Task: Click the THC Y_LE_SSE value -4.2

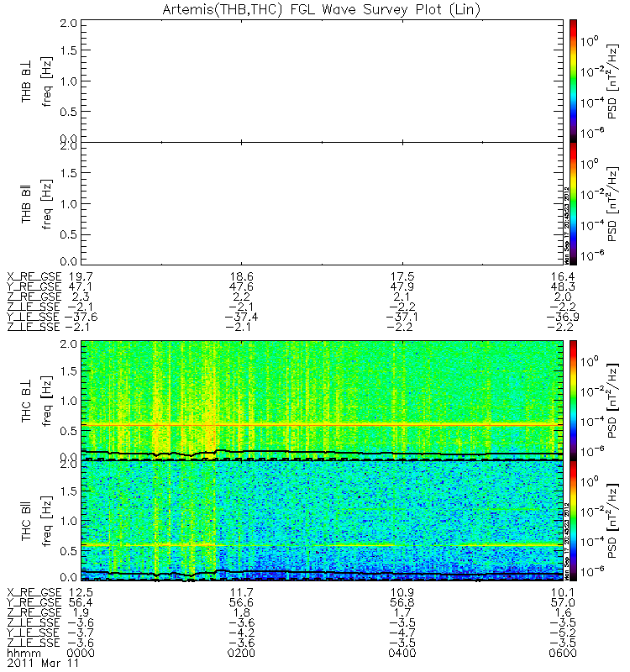Action: [241, 633]
